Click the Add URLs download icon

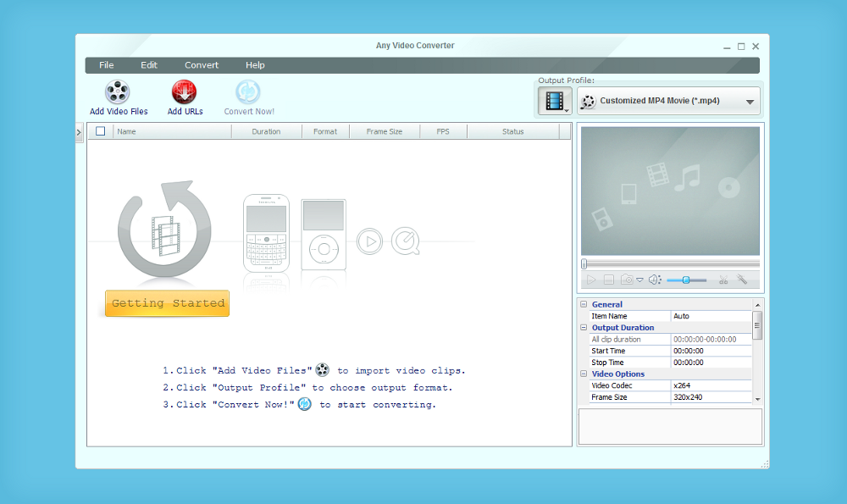tap(184, 91)
